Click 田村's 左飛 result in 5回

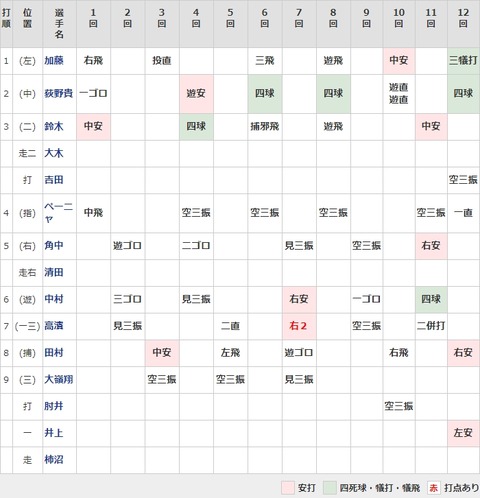pos(230,352)
